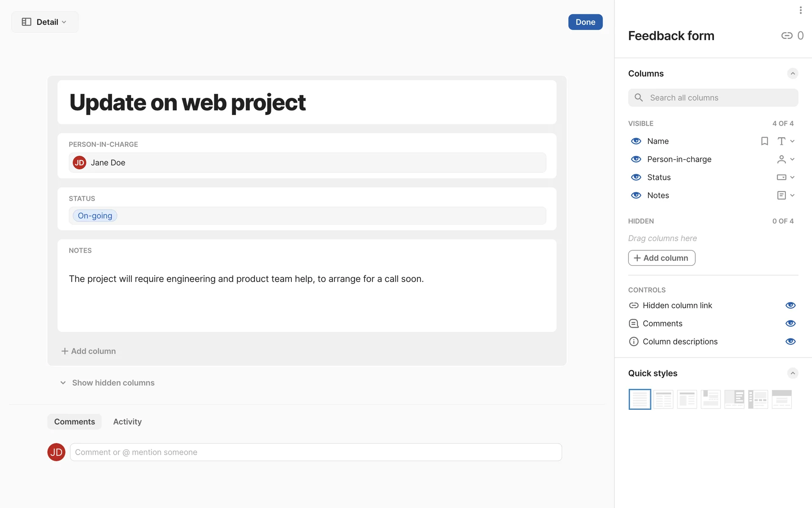Click Add column button in sidebar

pos(661,258)
